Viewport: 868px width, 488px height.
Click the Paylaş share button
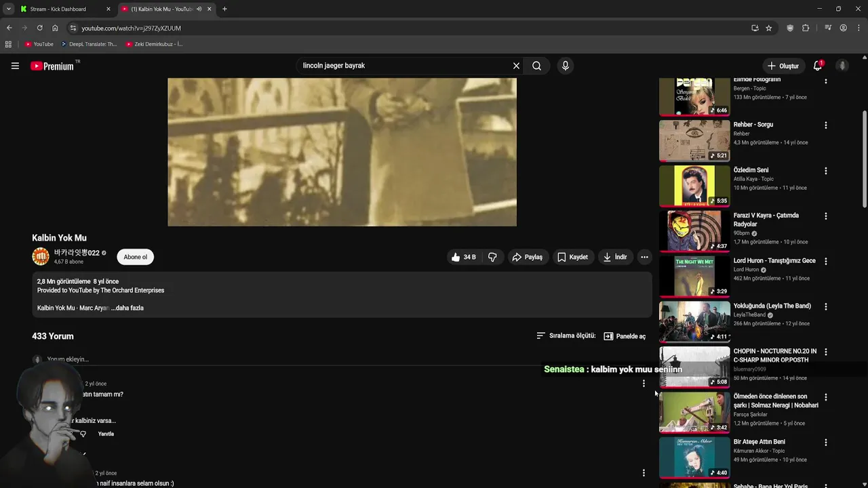click(x=528, y=257)
